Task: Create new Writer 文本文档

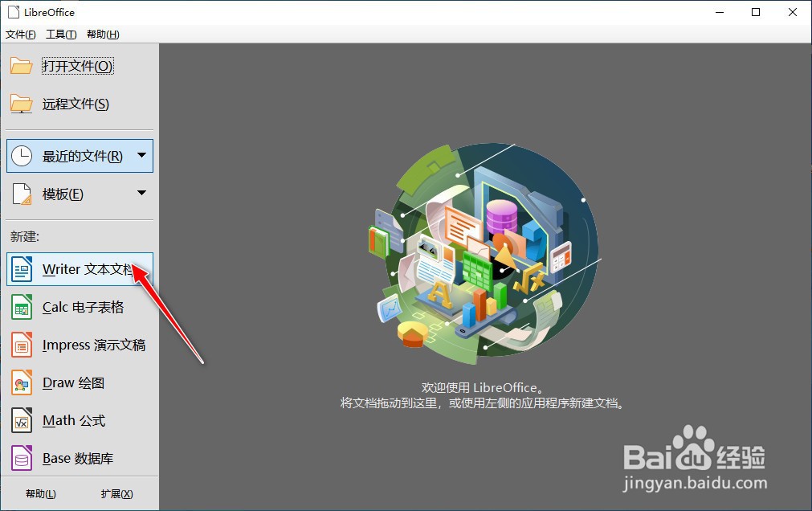Action: click(80, 269)
